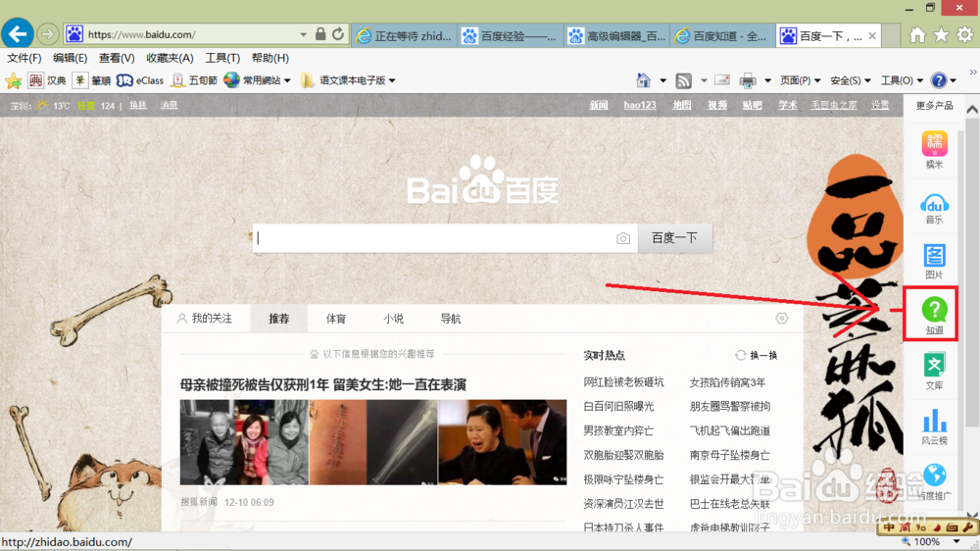
Task: Select the 导航 tab
Action: (x=451, y=319)
